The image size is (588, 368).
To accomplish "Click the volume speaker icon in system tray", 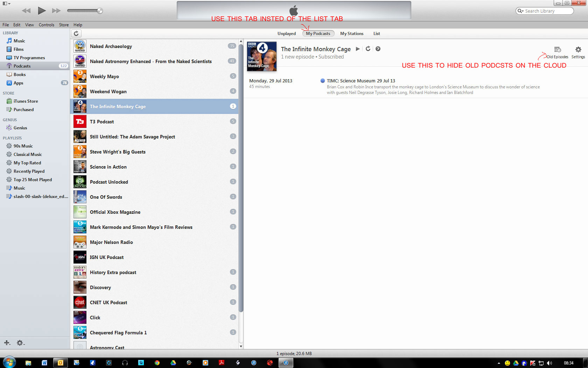I will coord(549,363).
